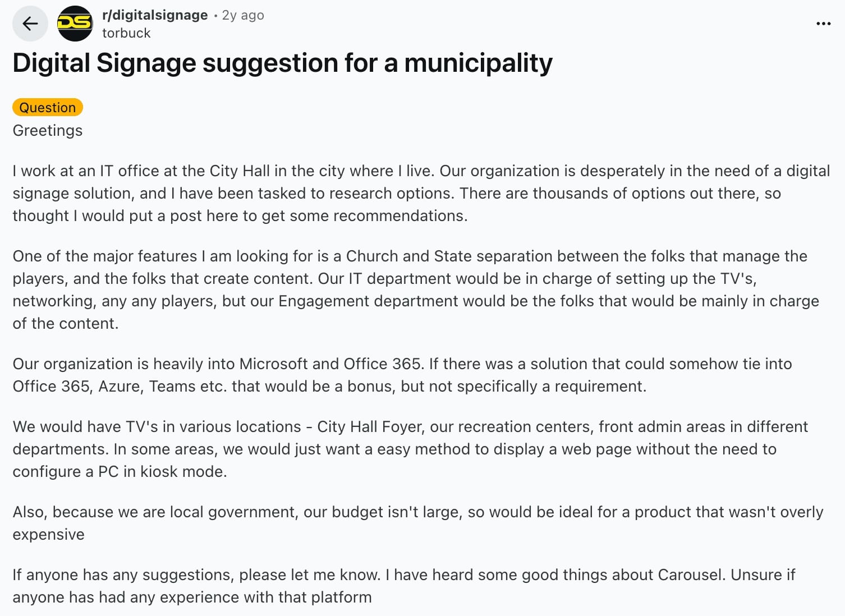
Task: Open r/digitalsignage via its DS avatar
Action: 76,24
